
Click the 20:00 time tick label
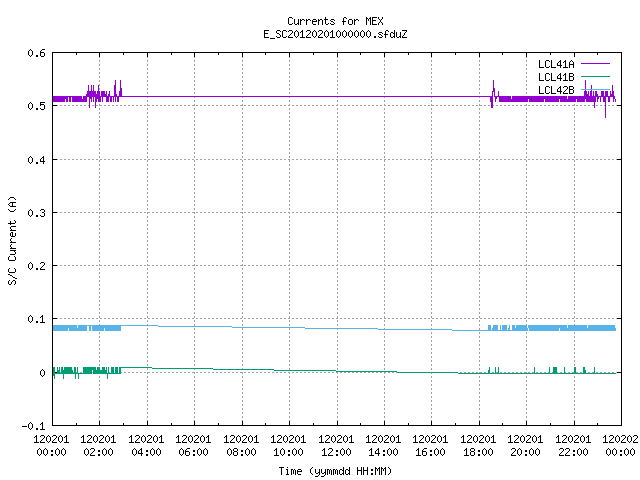(x=525, y=452)
